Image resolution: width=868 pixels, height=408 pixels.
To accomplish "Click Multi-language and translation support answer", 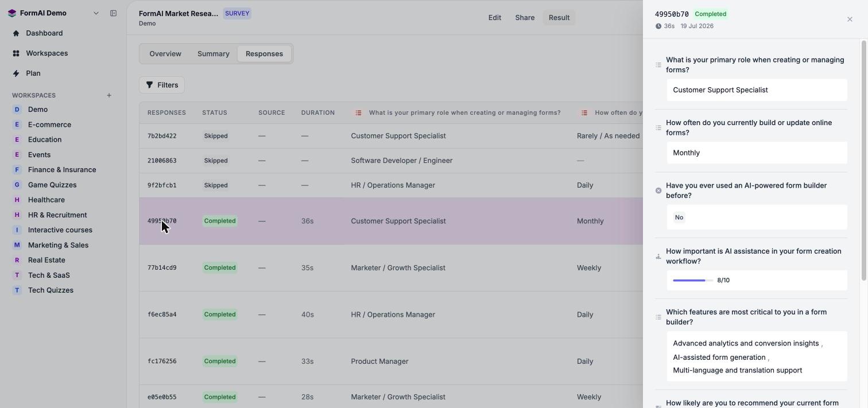I will 737,370.
